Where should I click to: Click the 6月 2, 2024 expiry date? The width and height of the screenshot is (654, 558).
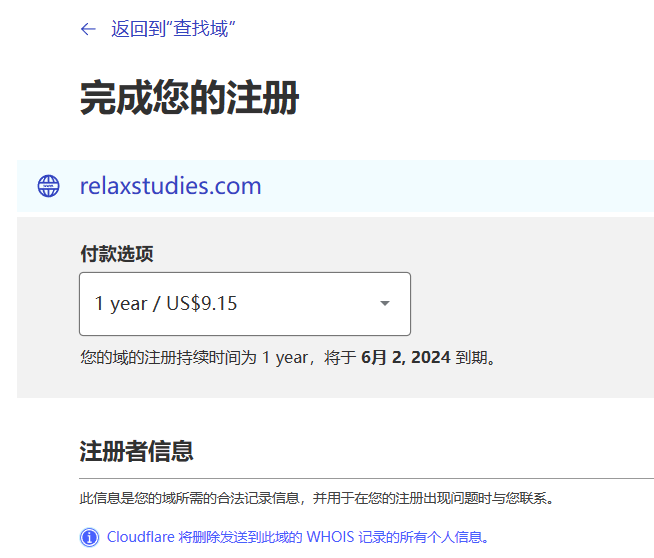tap(405, 357)
